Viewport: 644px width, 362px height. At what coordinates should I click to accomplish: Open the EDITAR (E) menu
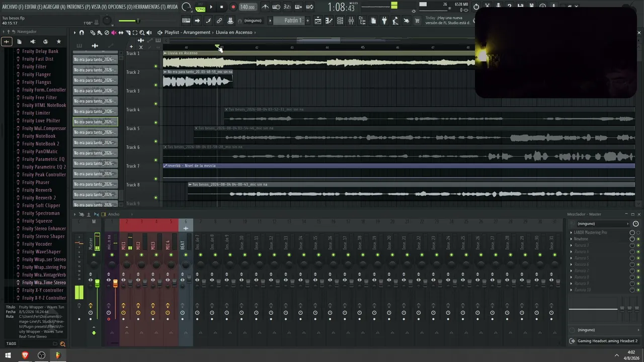pyautogui.click(x=33, y=7)
